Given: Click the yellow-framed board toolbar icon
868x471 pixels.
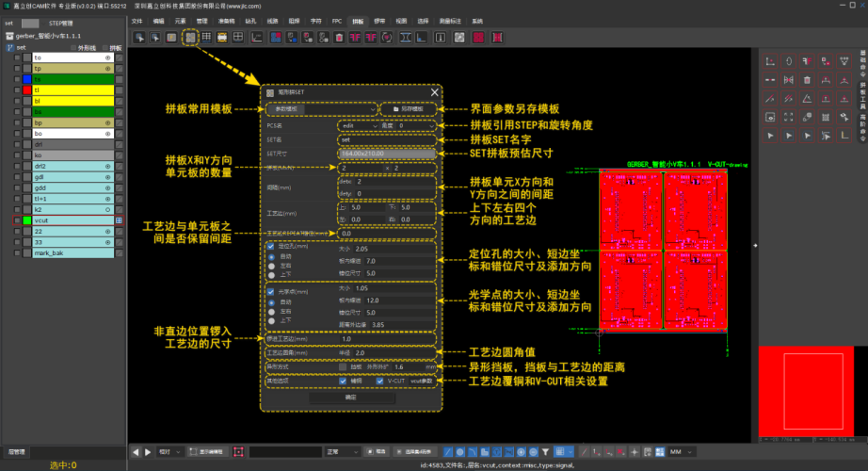Looking at the screenshot, I should tap(222, 38).
